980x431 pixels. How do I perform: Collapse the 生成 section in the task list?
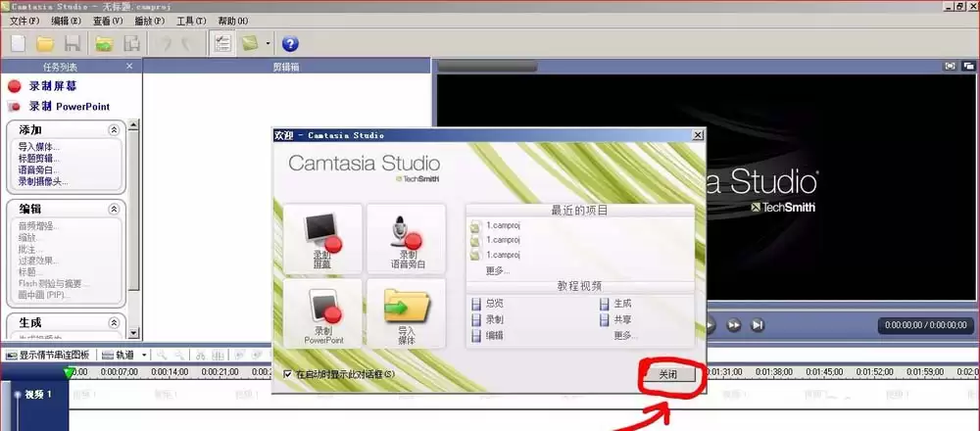[114, 323]
